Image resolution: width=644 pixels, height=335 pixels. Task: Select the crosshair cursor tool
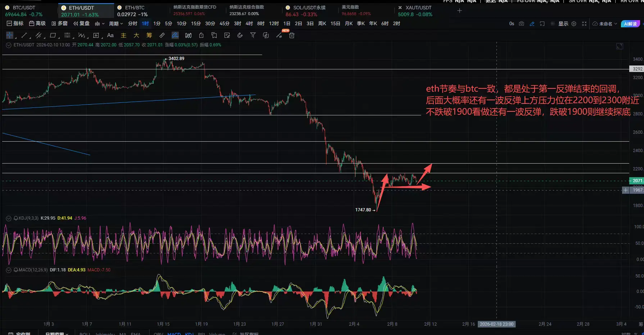pos(10,35)
